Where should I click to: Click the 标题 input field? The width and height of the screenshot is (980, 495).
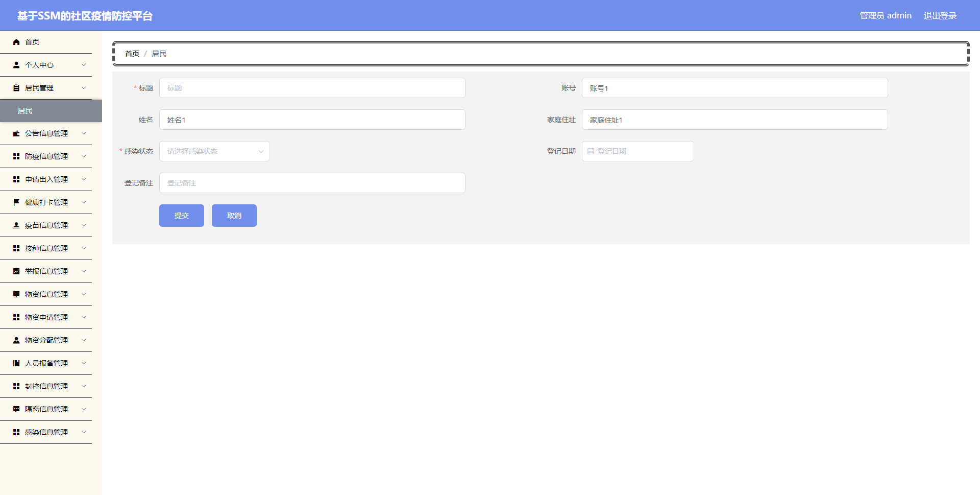[x=312, y=88]
